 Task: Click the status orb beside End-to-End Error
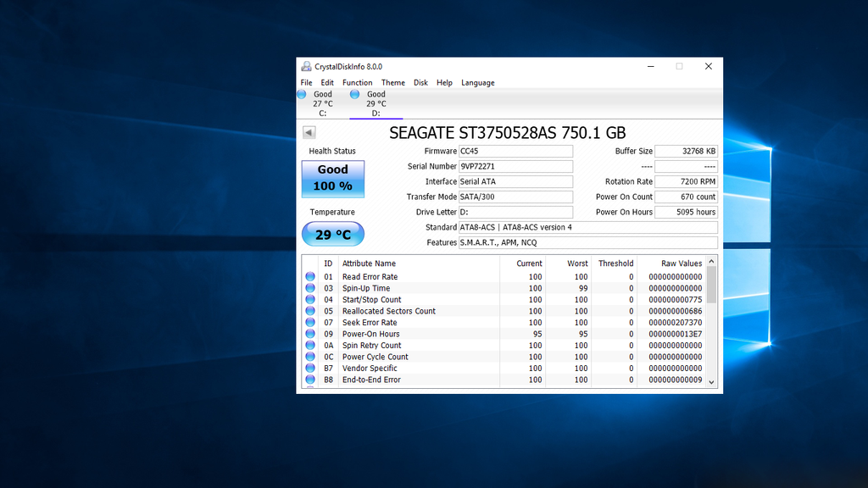tap(310, 380)
